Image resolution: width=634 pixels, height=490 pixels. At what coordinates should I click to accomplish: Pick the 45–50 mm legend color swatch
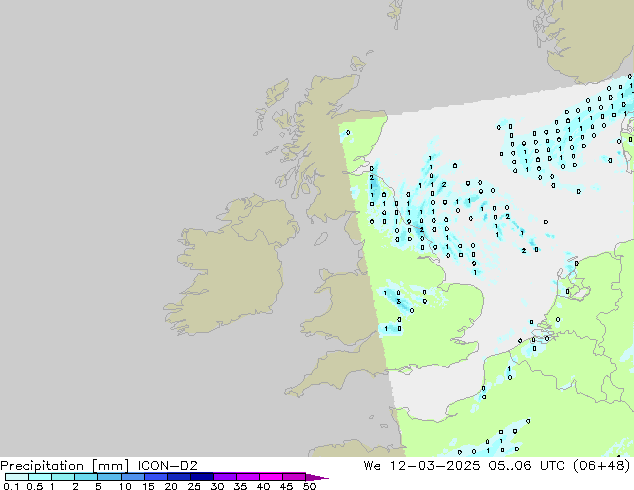(x=294, y=477)
